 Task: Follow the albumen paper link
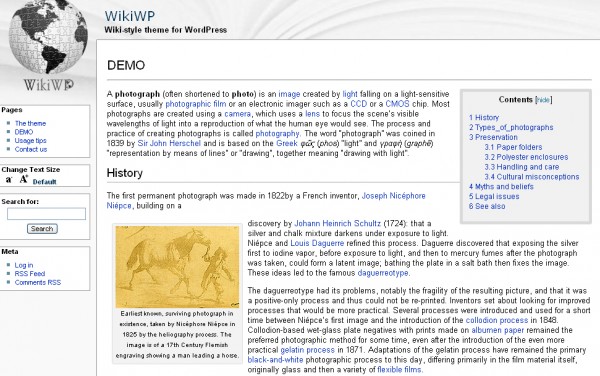(497, 330)
